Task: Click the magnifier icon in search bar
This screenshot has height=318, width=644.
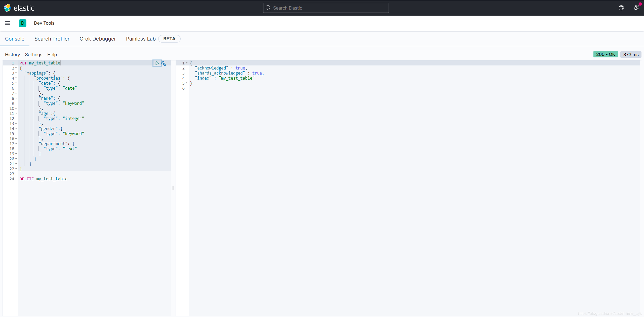Action: coord(268,8)
